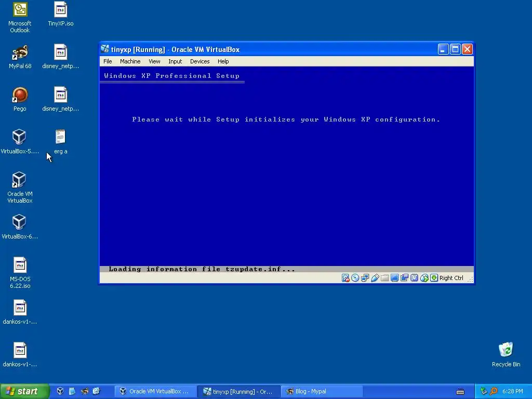Screen dimensions: 532x399
Task: Click the display settings indicator icon
Action: [x=395, y=278]
